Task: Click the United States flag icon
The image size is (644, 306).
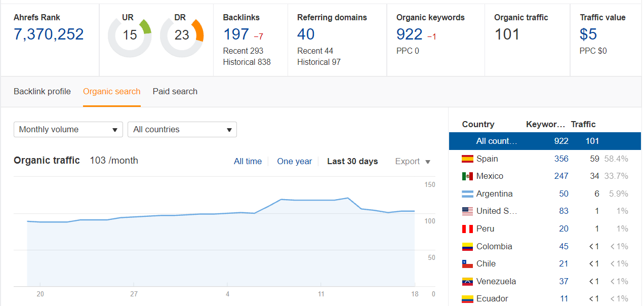Action: click(467, 211)
